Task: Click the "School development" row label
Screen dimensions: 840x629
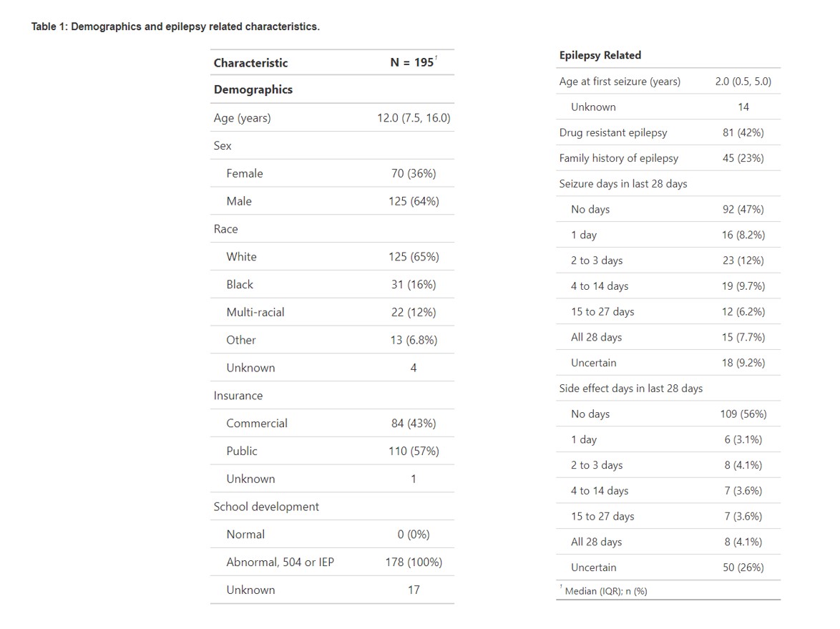Action: (x=266, y=507)
